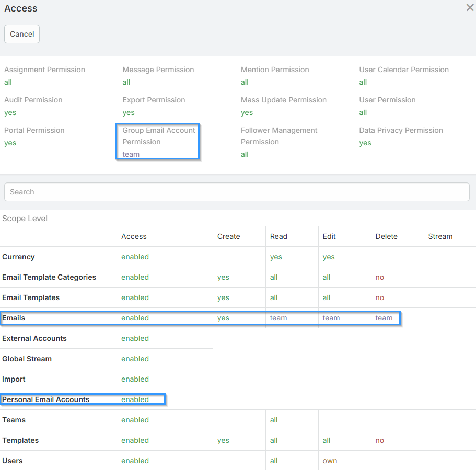Viewport: 476px width, 470px height.
Task: Click the Data Privacy Permission yes value
Action: 365,143
